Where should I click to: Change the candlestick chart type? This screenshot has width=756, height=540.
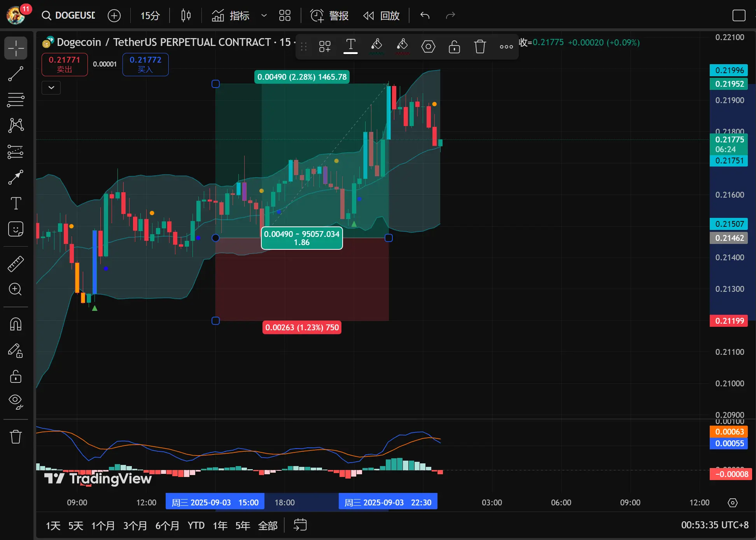[x=186, y=16]
